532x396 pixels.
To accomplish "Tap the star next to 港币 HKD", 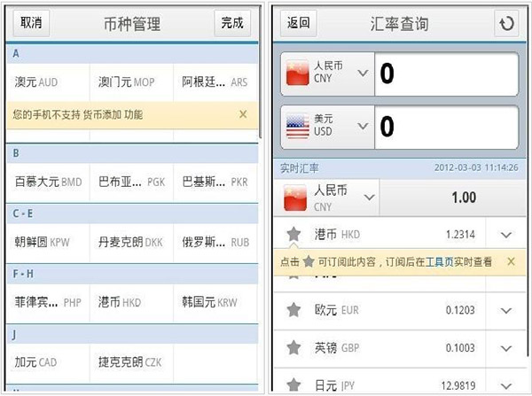I will [293, 234].
